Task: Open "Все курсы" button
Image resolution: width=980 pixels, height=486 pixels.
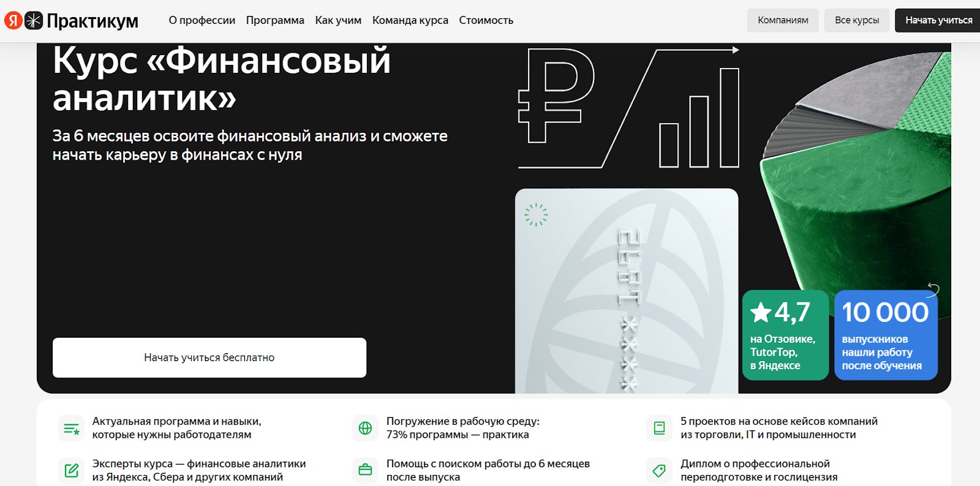Action: 857,20
